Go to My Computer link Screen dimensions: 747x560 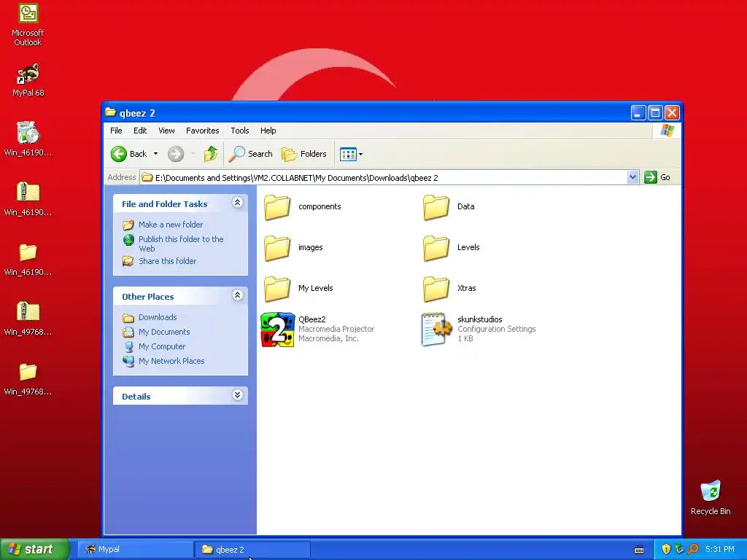[x=161, y=346]
